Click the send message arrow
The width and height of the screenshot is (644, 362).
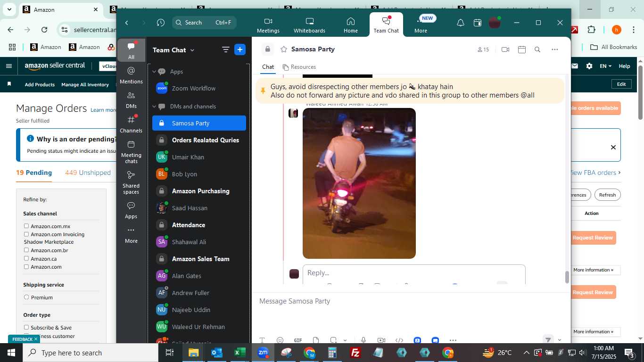point(547,339)
